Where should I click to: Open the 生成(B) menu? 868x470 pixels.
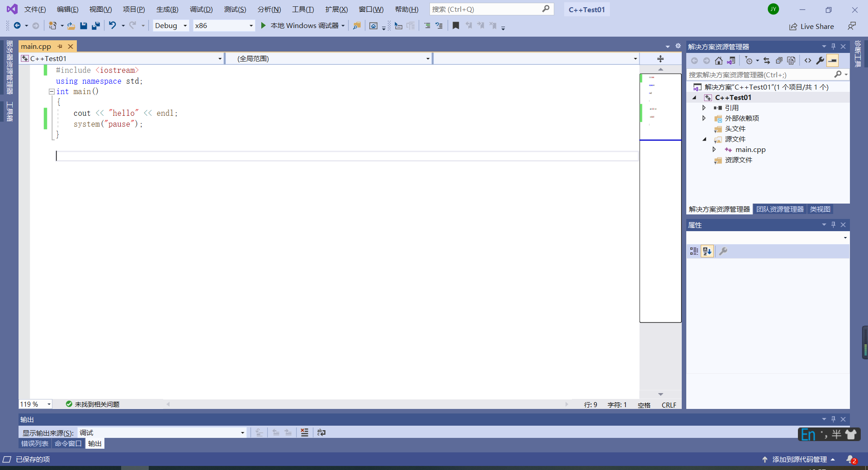167,9
